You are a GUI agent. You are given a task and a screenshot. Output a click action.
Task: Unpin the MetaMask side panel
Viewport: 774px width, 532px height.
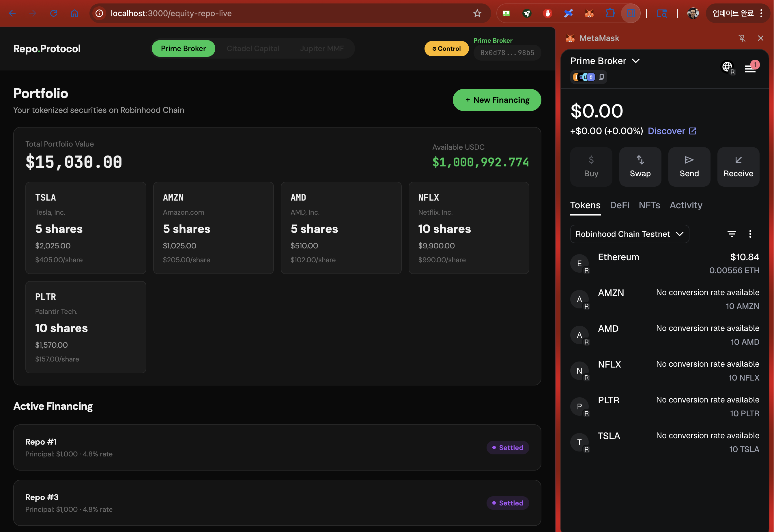pyautogui.click(x=742, y=38)
